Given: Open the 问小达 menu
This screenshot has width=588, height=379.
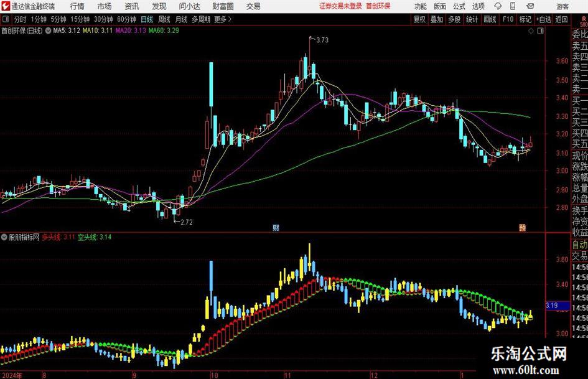Looking at the screenshot, I should (189, 6).
